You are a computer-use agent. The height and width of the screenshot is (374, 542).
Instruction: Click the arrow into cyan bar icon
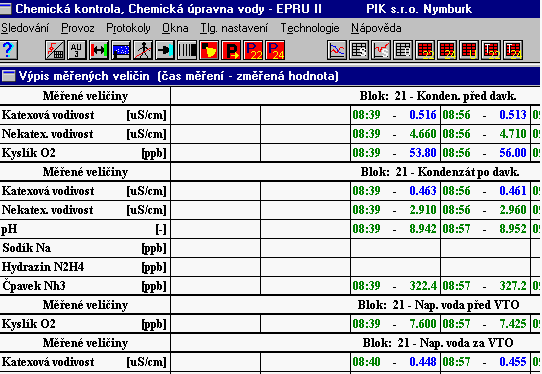click(x=165, y=50)
